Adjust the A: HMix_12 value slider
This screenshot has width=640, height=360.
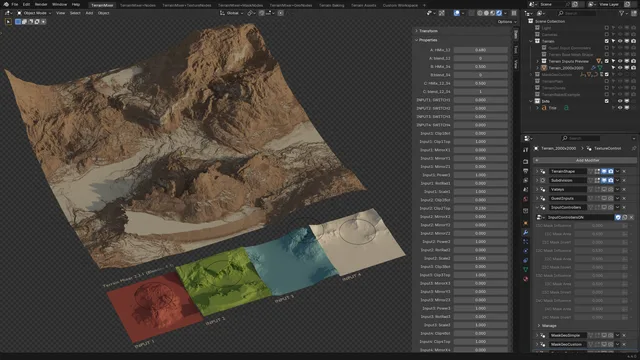480,50
